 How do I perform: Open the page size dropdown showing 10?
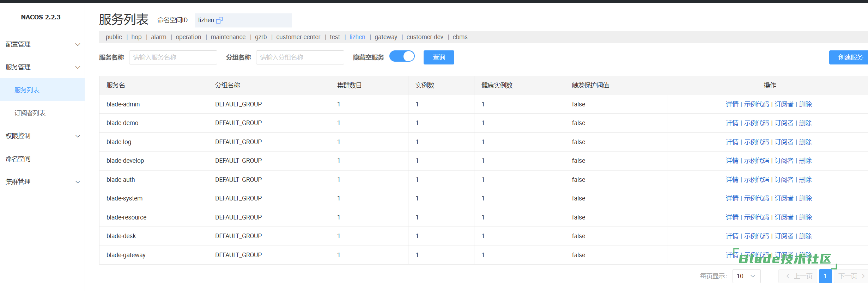pos(746,276)
